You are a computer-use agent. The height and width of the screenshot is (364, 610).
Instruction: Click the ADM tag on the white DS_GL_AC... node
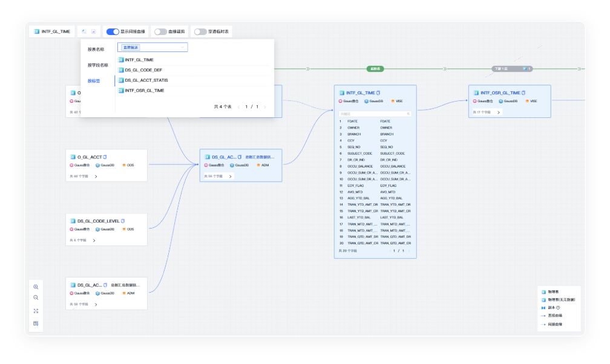pyautogui.click(x=128, y=293)
